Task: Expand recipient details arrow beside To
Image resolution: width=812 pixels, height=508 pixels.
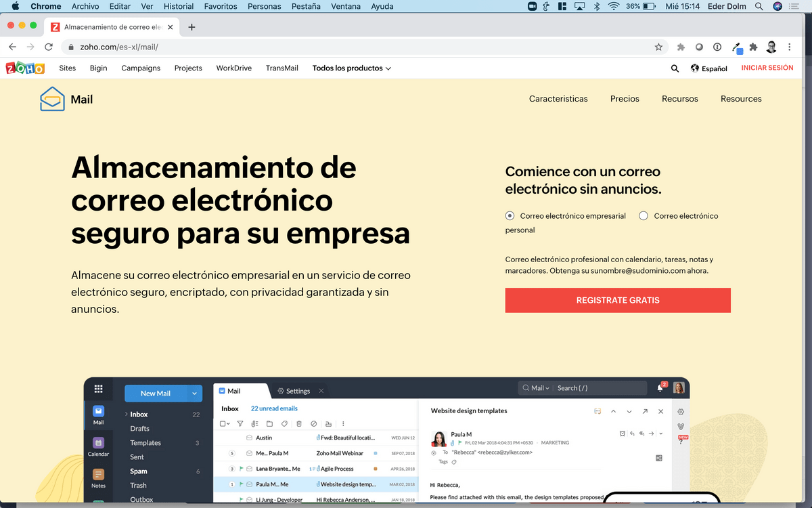Action: click(x=434, y=452)
